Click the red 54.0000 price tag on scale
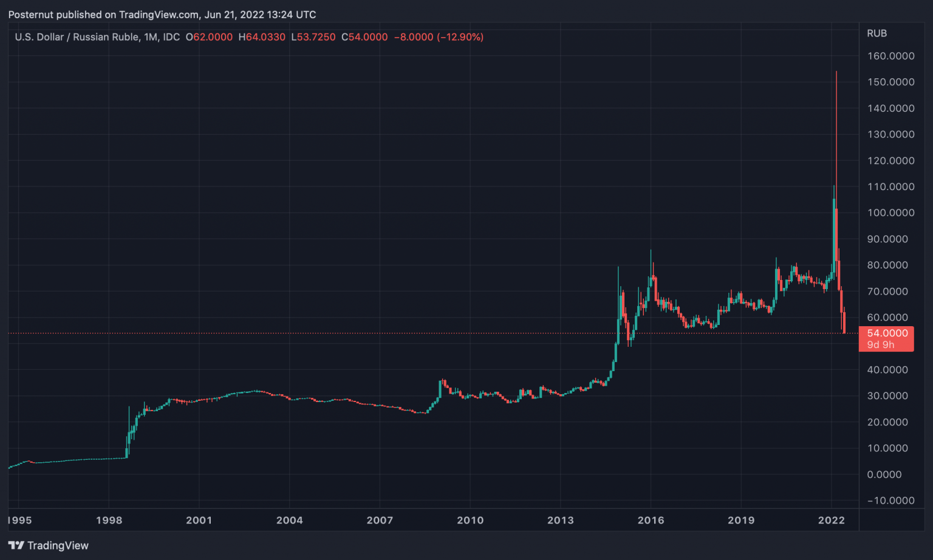The image size is (933, 560). [887, 333]
